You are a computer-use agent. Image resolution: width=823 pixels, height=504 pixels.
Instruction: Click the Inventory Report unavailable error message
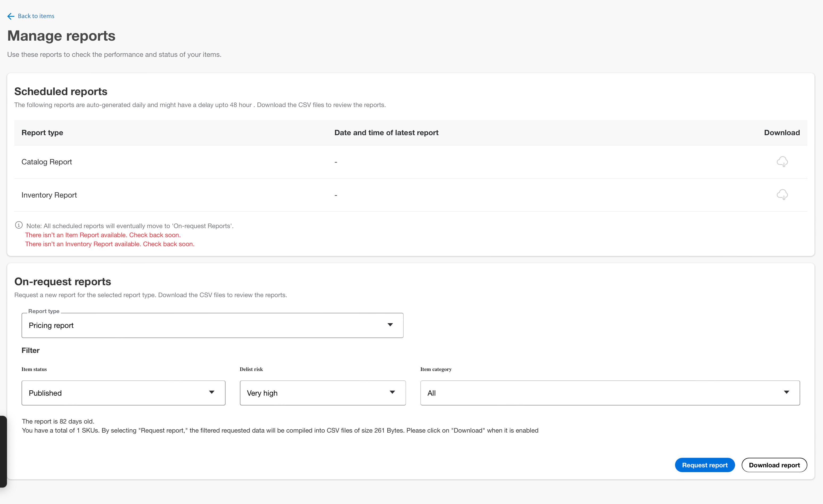110,244
